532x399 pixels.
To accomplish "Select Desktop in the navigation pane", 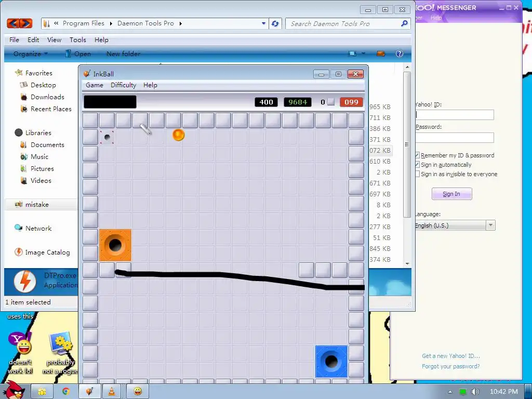I will point(43,85).
